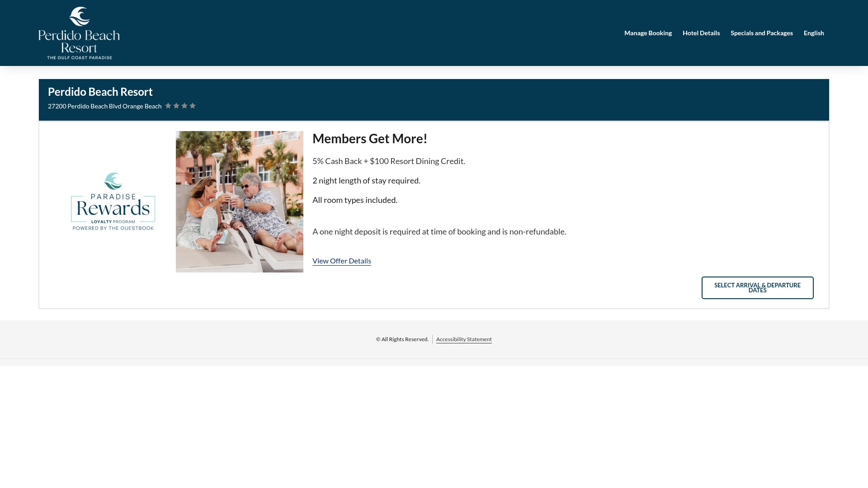The width and height of the screenshot is (868, 488).
Task: Open the Manage Booking menu item
Action: (x=648, y=33)
